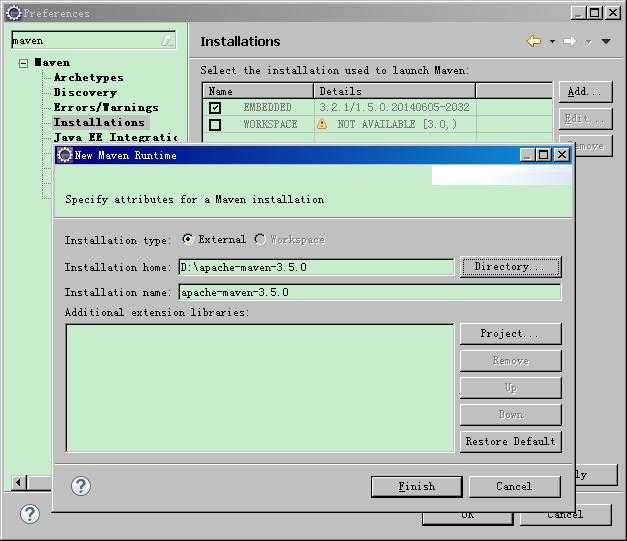The width and height of the screenshot is (627, 541).
Task: Open the back history dropdown arrow
Action: [x=552, y=42]
